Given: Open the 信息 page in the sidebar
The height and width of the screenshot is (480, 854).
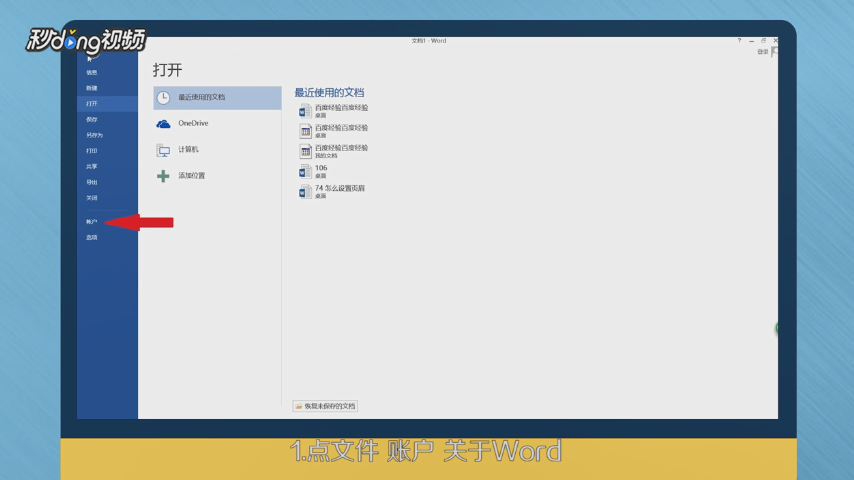Looking at the screenshot, I should point(92,72).
